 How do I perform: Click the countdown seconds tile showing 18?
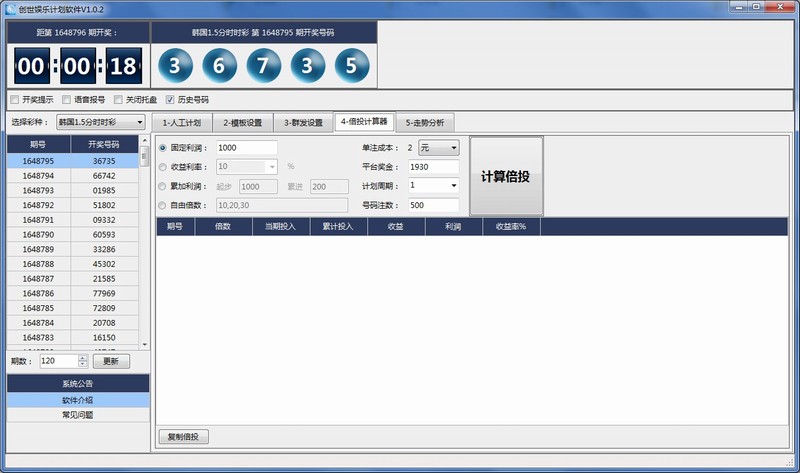(122, 67)
